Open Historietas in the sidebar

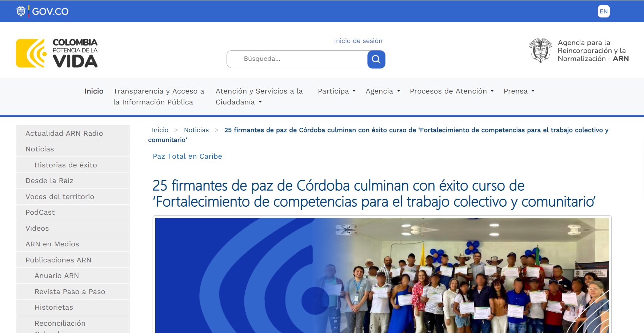[73, 307]
